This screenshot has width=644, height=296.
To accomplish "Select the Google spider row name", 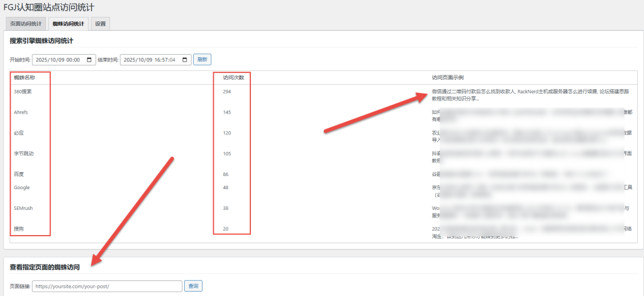I will (x=21, y=187).
